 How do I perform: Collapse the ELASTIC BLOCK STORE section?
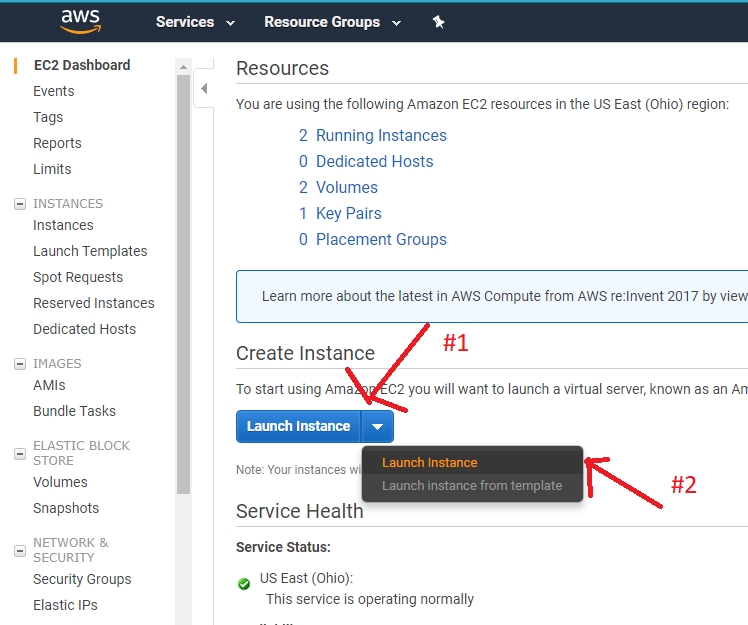[19, 453]
